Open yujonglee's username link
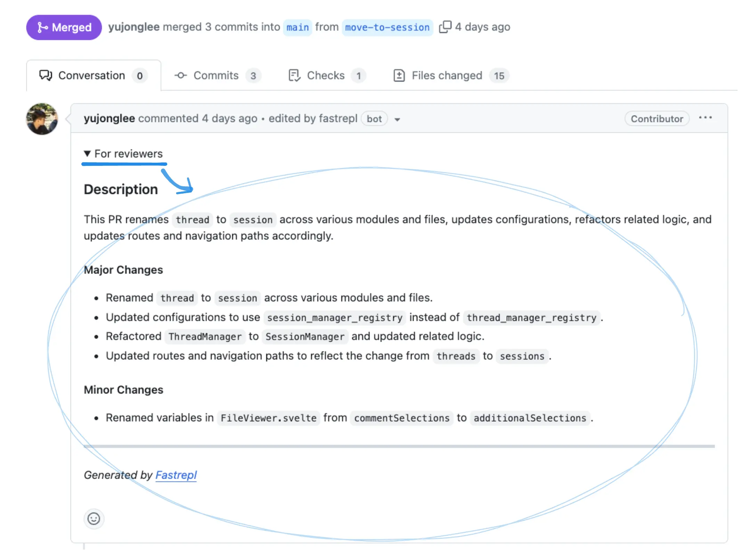Screen dimensions: 748x560 click(x=109, y=118)
